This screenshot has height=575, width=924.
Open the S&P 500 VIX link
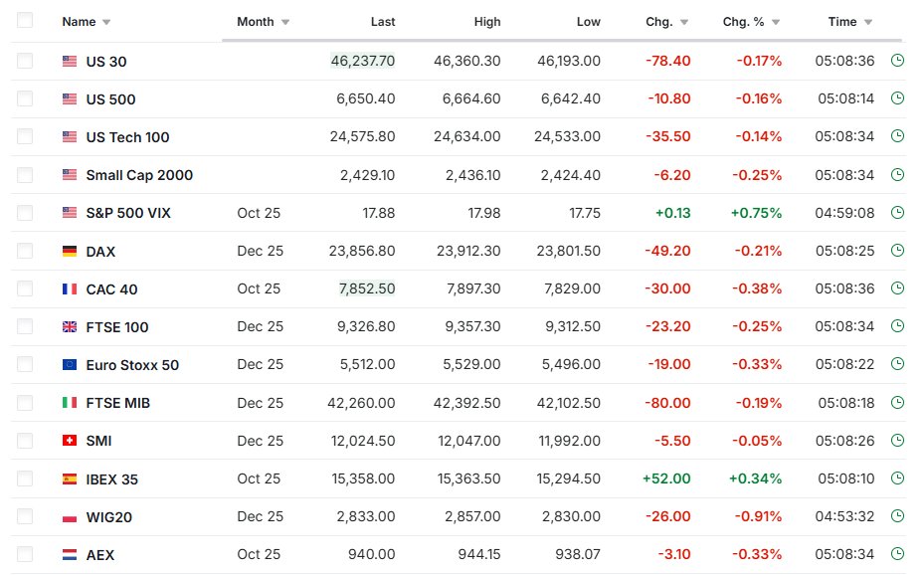pyautogui.click(x=128, y=213)
